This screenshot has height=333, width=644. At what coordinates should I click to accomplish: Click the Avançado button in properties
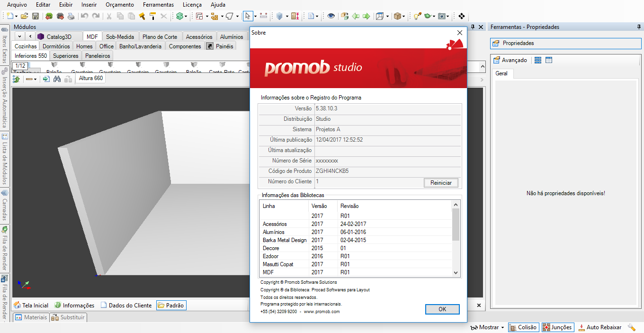tap(510, 60)
